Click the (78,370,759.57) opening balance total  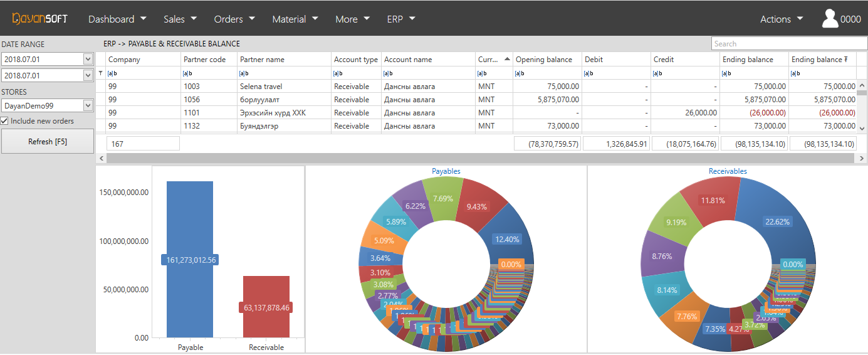pyautogui.click(x=548, y=144)
